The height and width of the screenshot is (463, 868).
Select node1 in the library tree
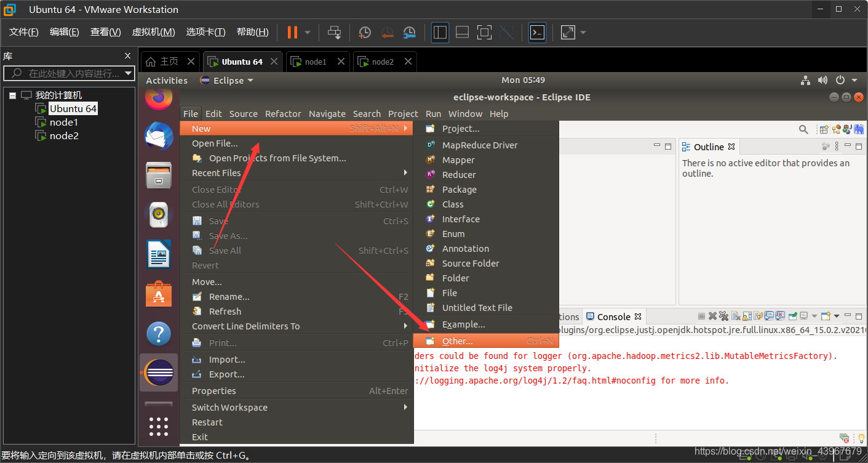[x=63, y=122]
